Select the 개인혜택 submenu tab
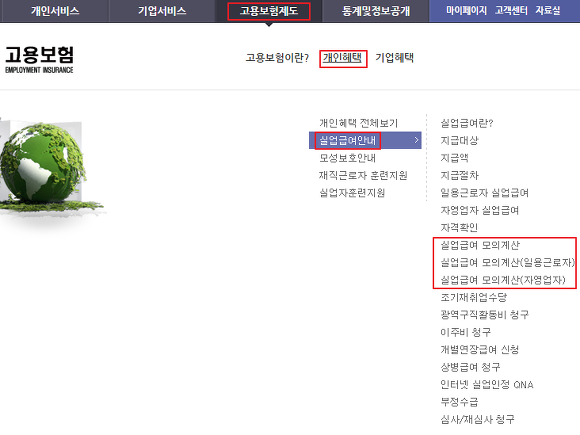 coord(343,58)
